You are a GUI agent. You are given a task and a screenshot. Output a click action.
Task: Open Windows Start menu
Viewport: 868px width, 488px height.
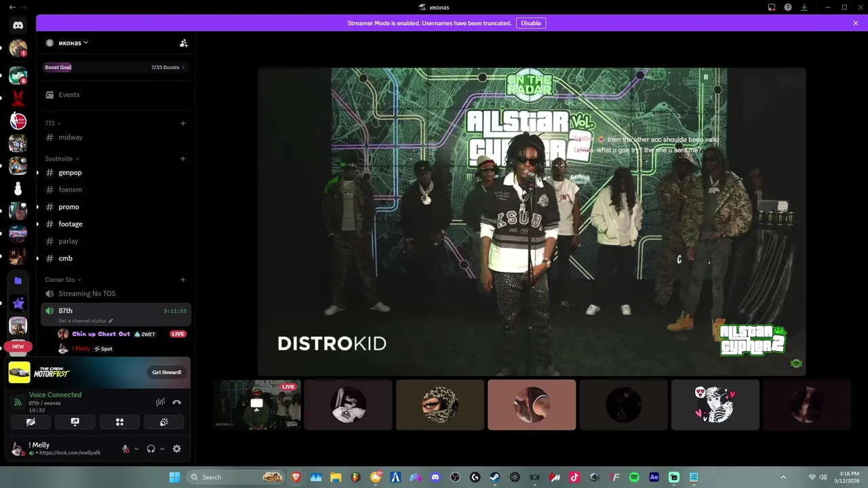pos(174,477)
